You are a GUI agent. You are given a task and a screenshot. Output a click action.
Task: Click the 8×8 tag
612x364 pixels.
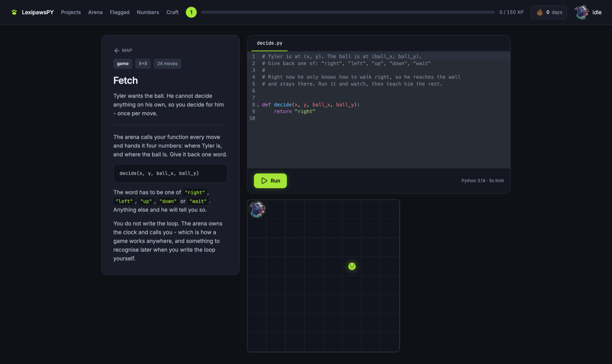[143, 63]
